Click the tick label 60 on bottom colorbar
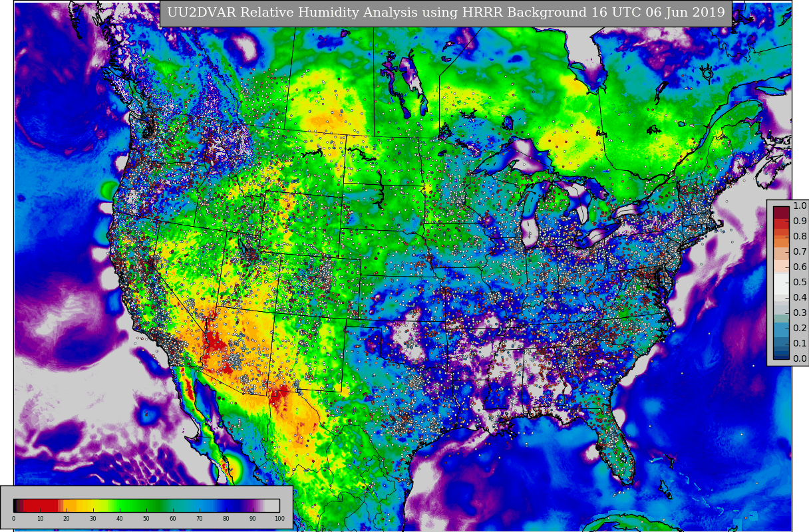This screenshot has height=532, width=809. [173, 519]
